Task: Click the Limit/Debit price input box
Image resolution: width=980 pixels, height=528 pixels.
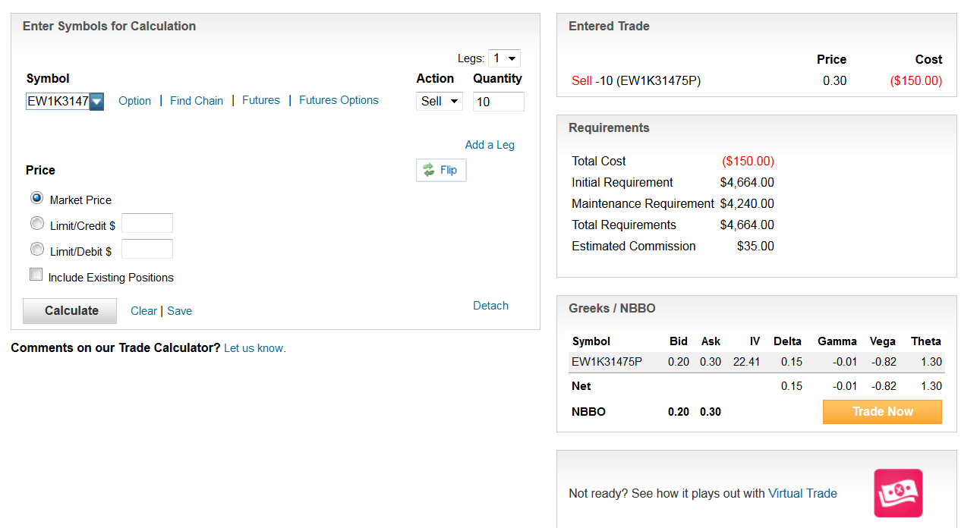Action: tap(147, 249)
